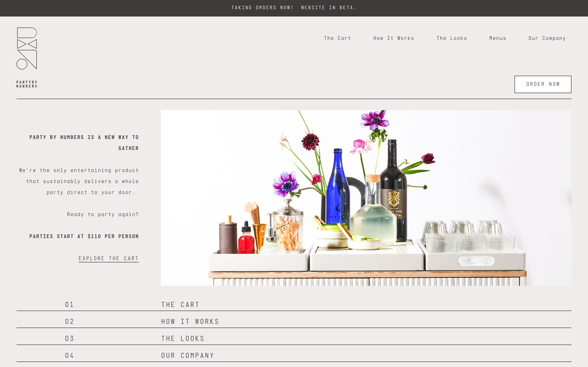
Task: Expand the 04 OUR COMPANY row
Action: tap(187, 355)
